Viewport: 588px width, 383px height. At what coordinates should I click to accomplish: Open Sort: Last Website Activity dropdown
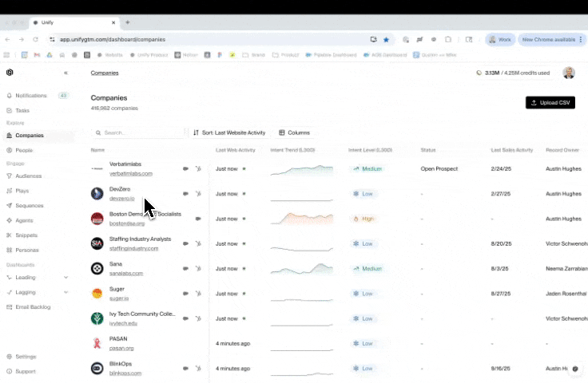click(229, 132)
